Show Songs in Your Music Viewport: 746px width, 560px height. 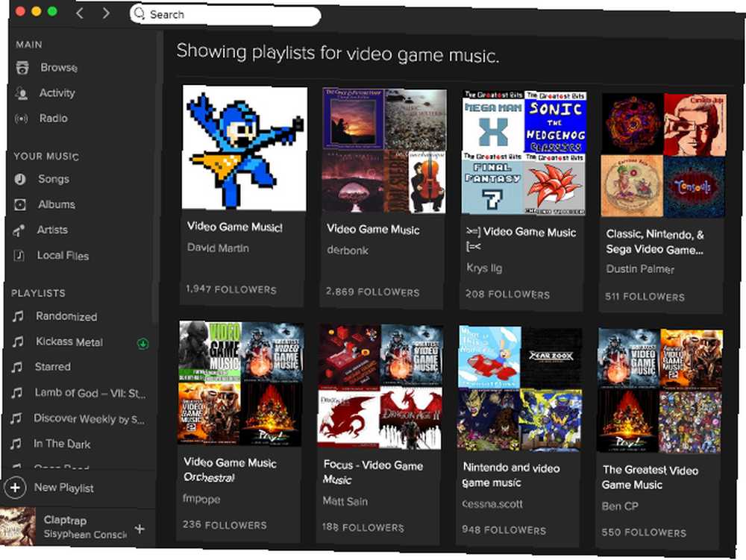(54, 179)
